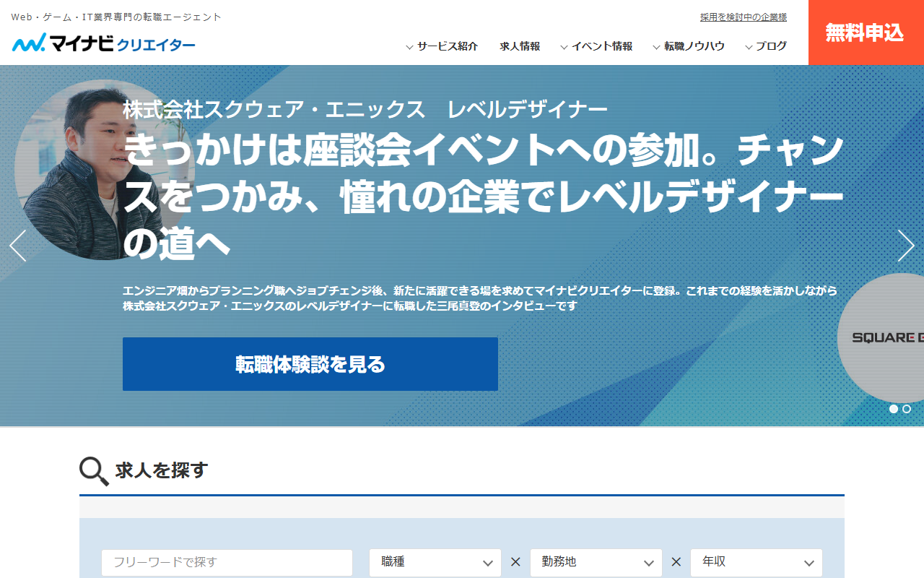Screen dimensions: 924x578
Task: Open the 求人情報 menu item
Action: coord(520,46)
